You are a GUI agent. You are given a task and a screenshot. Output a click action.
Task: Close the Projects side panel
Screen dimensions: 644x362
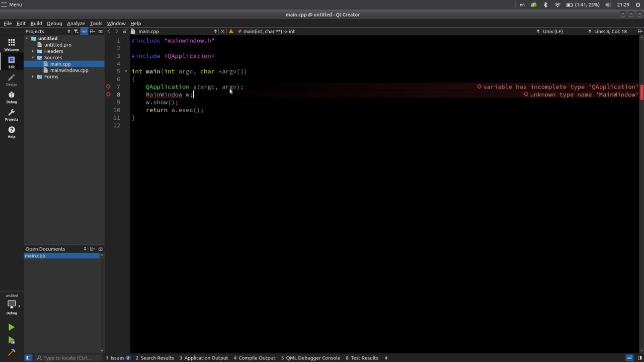(100, 31)
